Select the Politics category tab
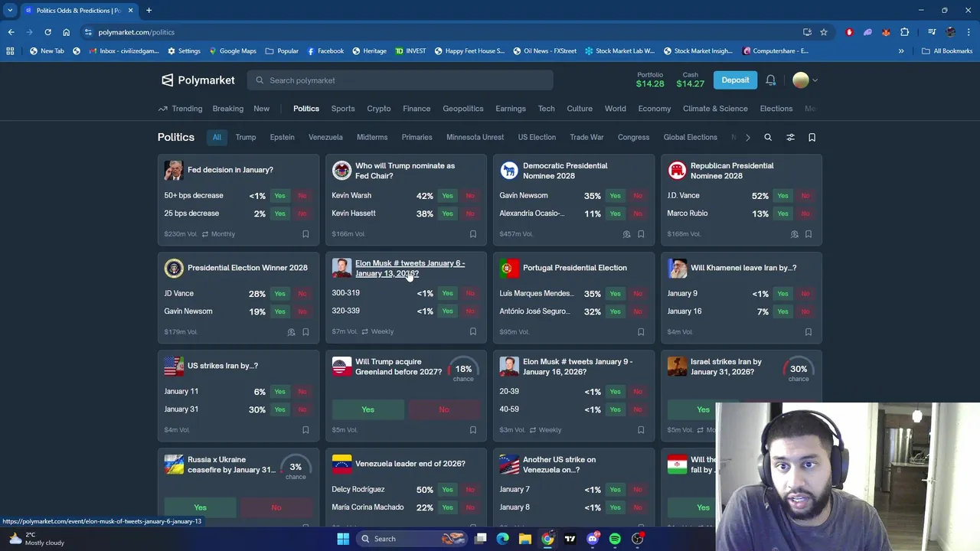The width and height of the screenshot is (980, 551). (306, 109)
